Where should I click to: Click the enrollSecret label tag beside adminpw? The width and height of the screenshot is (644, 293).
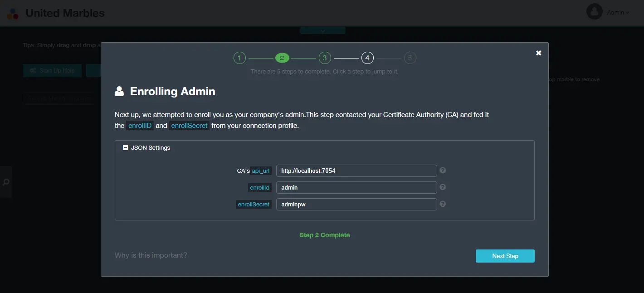pos(254,205)
